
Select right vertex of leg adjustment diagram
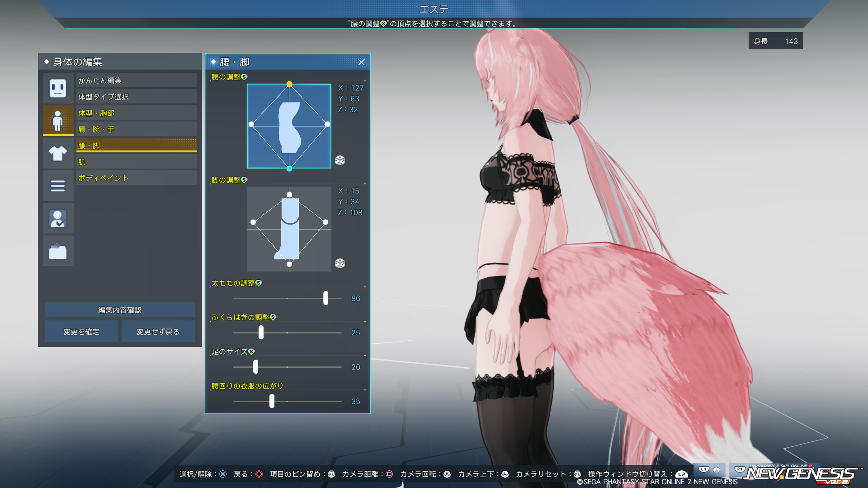tap(325, 222)
